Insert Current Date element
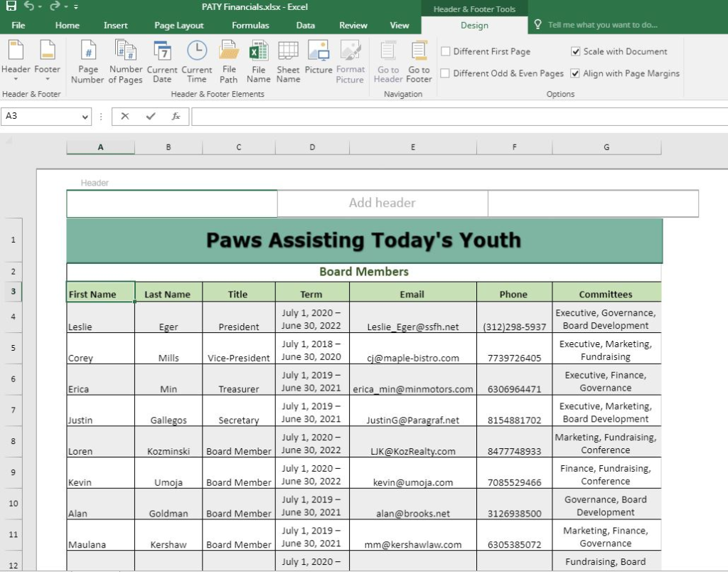728x572 pixels. (162, 61)
